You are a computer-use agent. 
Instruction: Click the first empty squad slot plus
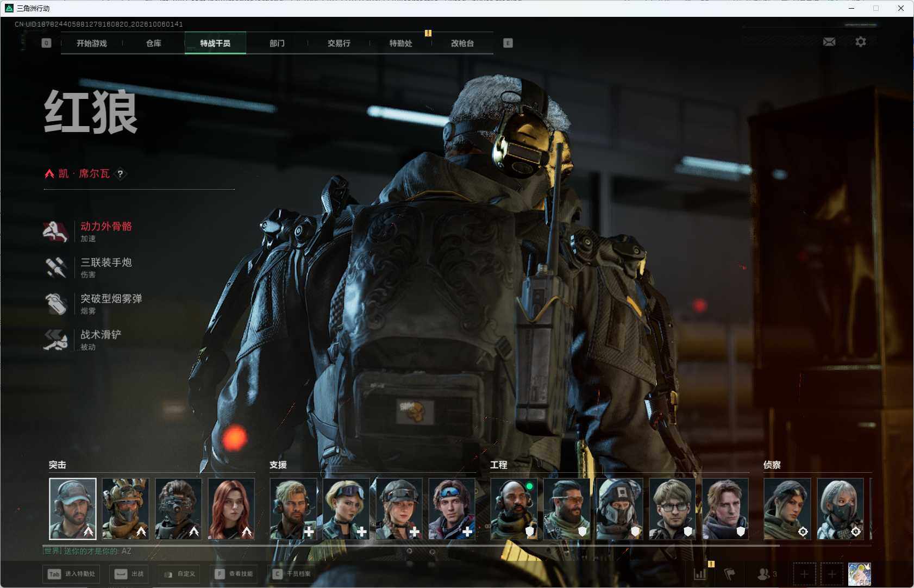point(804,574)
